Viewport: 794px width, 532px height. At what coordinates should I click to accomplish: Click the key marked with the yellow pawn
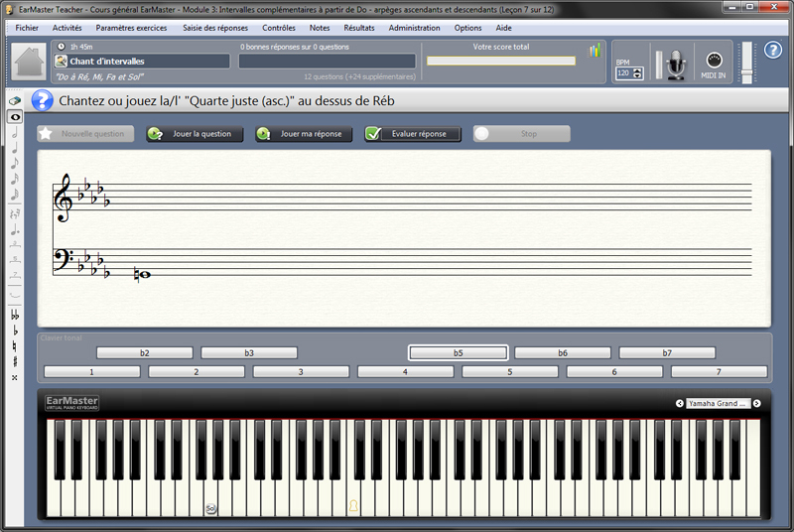[353, 505]
